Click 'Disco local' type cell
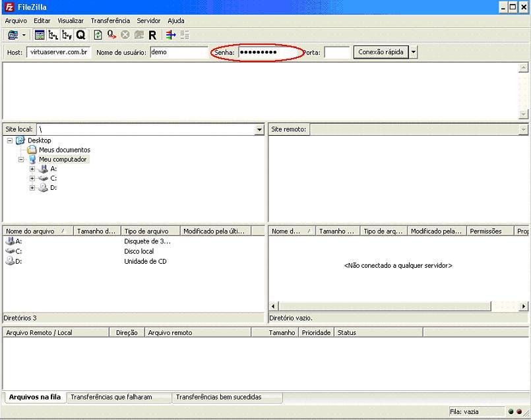The image size is (531, 420). [139, 251]
